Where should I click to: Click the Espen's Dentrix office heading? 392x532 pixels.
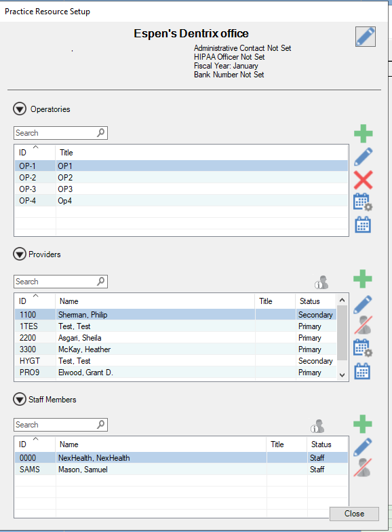click(191, 33)
